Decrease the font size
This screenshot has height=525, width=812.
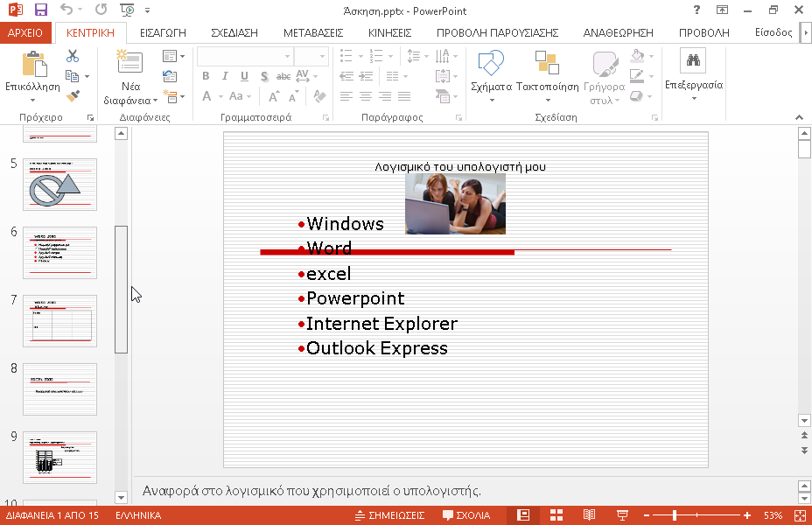coord(294,96)
